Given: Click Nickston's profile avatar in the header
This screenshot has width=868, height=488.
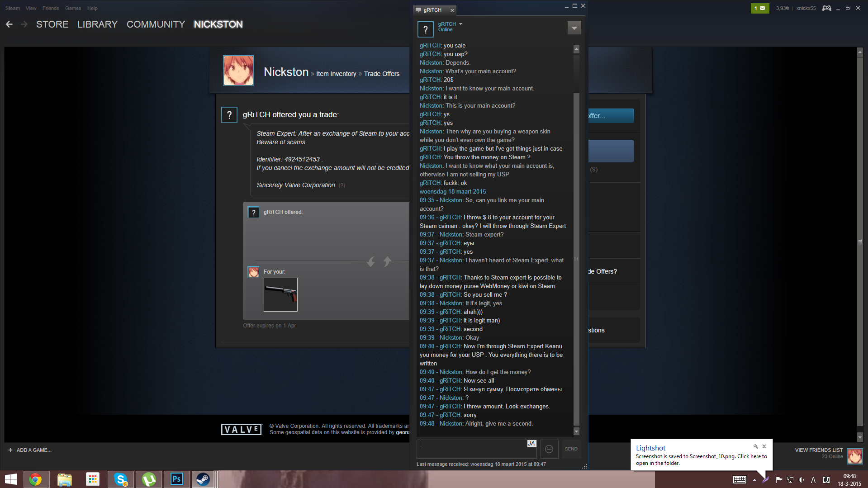Looking at the screenshot, I should pos(238,71).
